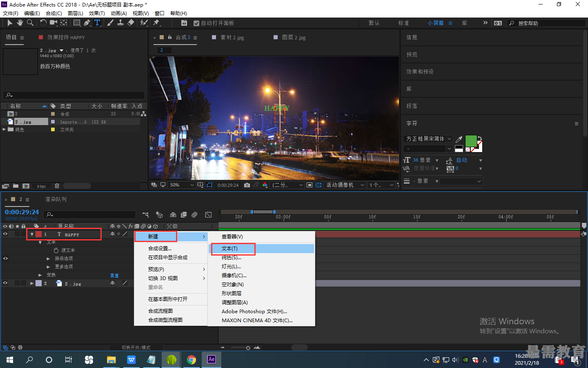The image size is (588, 368).
Task: Click the red label color of HAPPY layer
Action: click(x=39, y=234)
